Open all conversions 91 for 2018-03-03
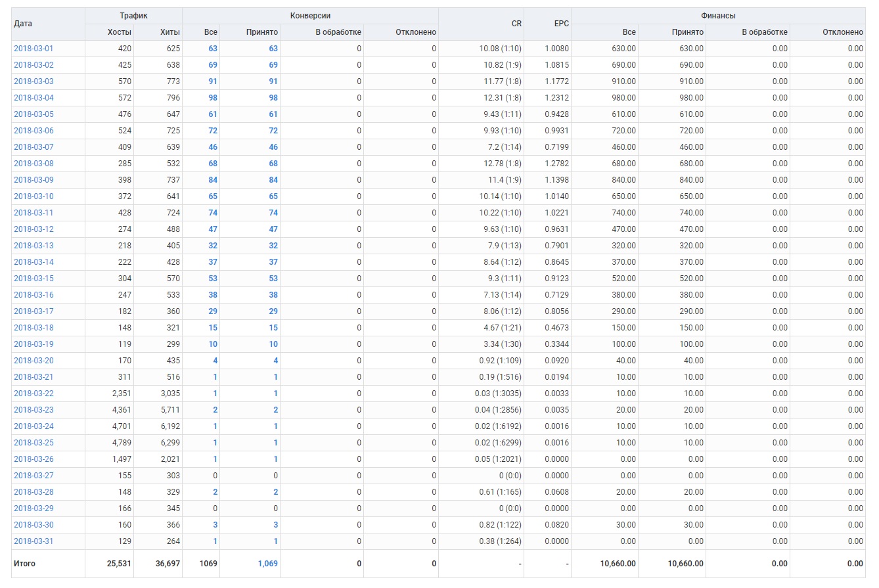This screenshot has width=879, height=588. (213, 81)
